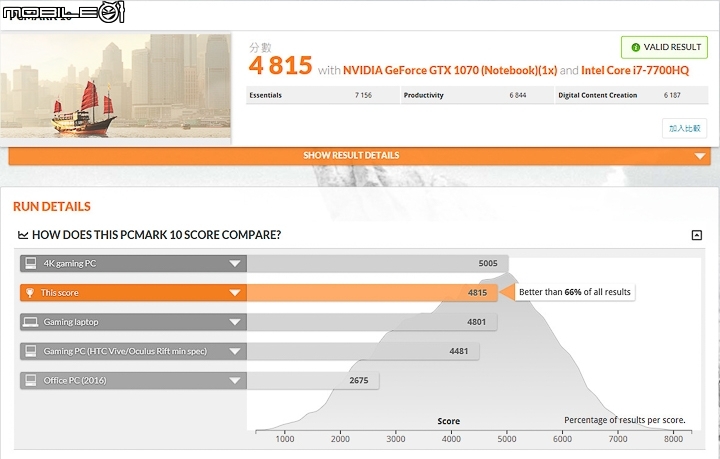Viewport: 720px width, 459px height.
Task: Click the 5005 bar for 4K gaming PC
Action: click(x=377, y=263)
